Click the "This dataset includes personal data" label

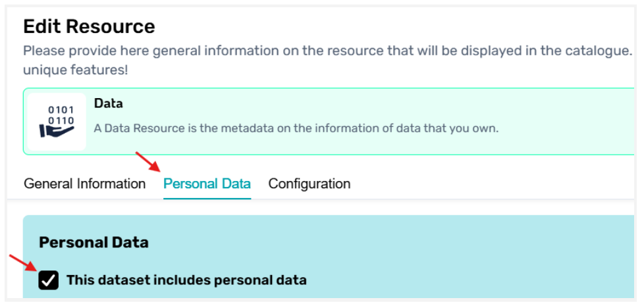(186, 280)
